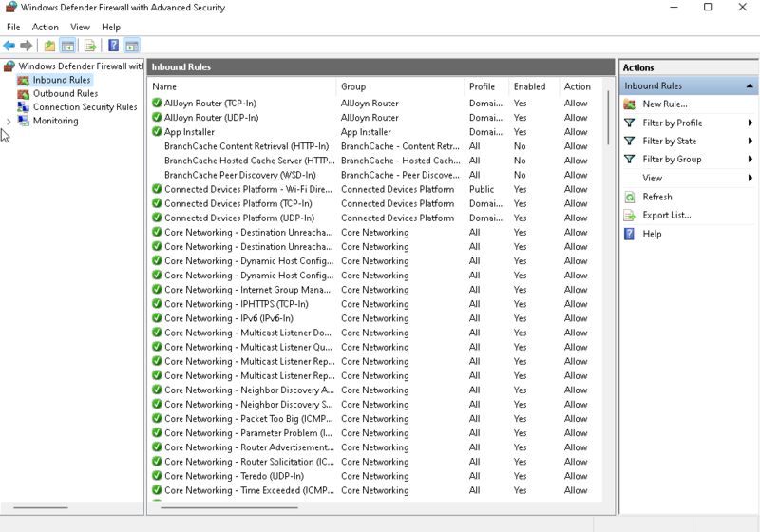Open the Help menu in menu bar

point(111,28)
